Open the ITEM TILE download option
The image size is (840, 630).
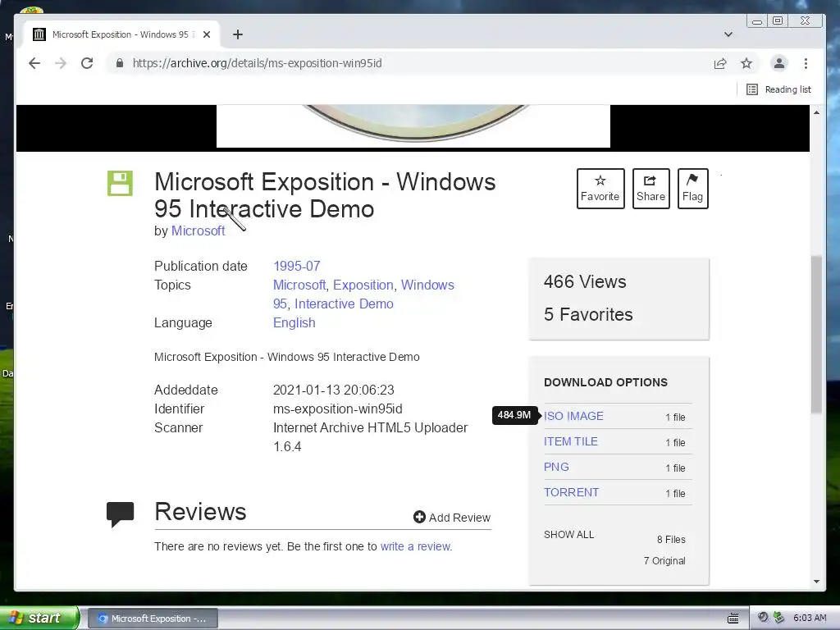(x=571, y=441)
